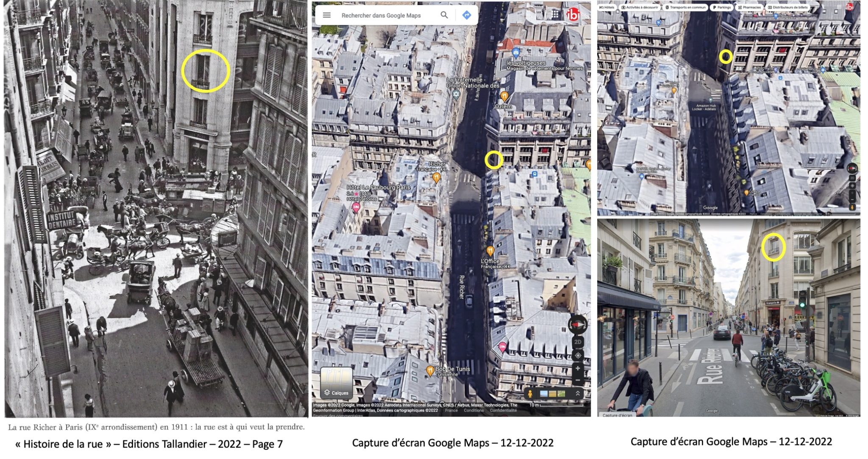
Task: Click the pink hotel pin near bottom right
Action: click(x=502, y=348)
